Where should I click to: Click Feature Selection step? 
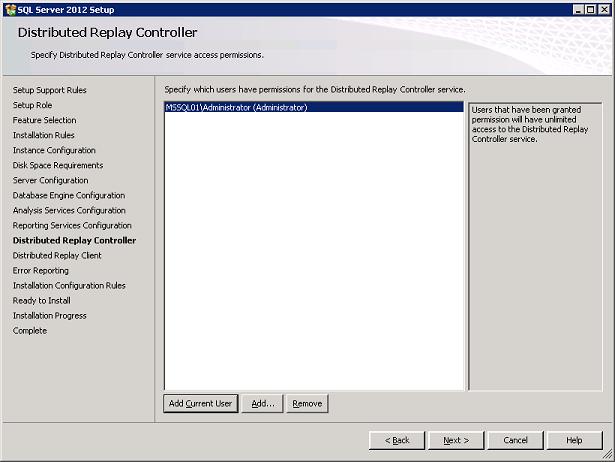point(44,120)
